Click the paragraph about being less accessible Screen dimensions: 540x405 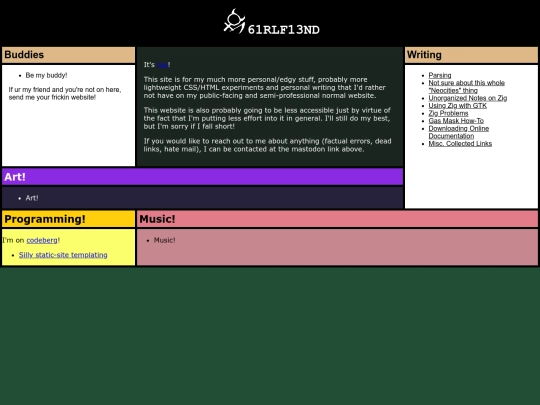(x=267, y=118)
